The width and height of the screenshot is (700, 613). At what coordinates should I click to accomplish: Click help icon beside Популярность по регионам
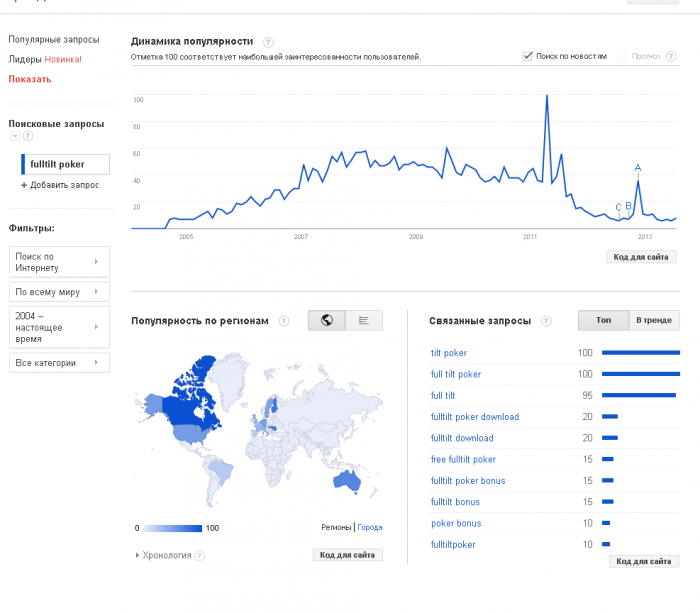pyautogui.click(x=284, y=321)
